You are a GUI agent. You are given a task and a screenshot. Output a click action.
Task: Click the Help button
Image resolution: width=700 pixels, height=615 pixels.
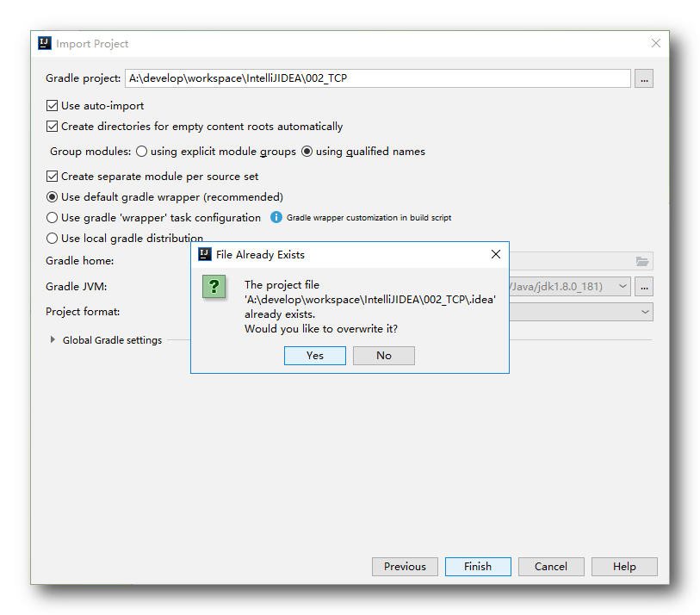(x=624, y=567)
